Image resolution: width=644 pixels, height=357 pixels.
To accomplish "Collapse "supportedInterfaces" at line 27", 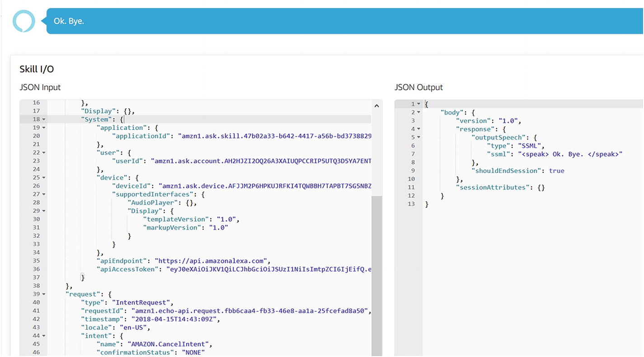I will click(44, 195).
